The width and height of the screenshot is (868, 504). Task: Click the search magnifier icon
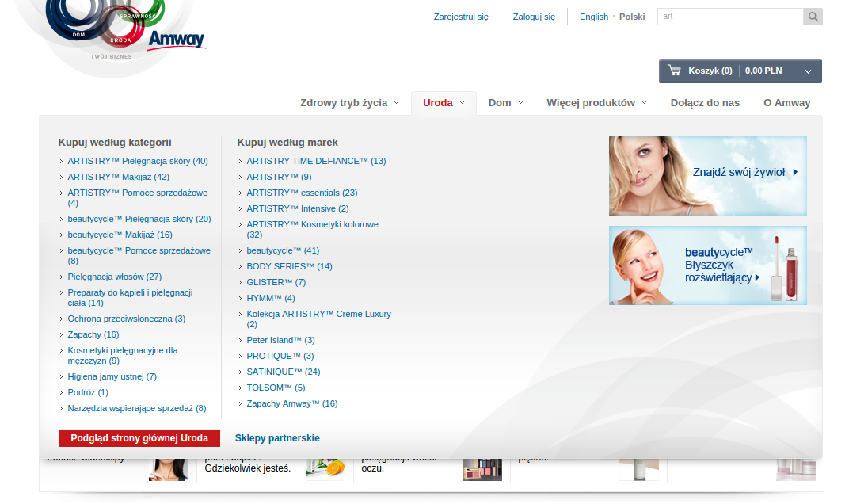click(x=813, y=17)
